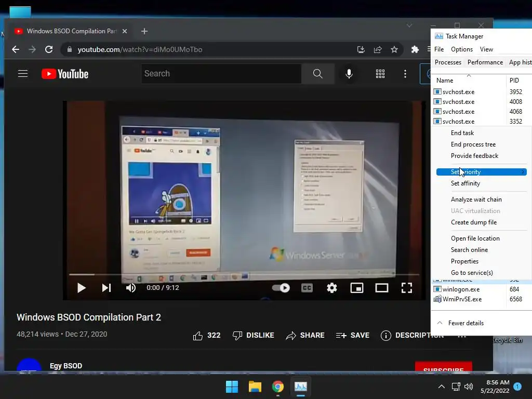Toggle autoplay switch in player
This screenshot has width=532, height=399.
coord(281,288)
